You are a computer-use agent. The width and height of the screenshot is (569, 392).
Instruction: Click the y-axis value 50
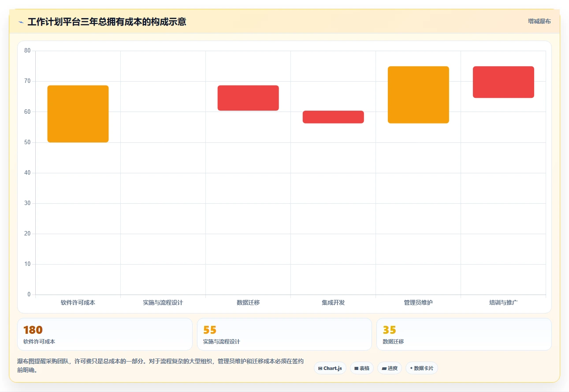(27, 142)
